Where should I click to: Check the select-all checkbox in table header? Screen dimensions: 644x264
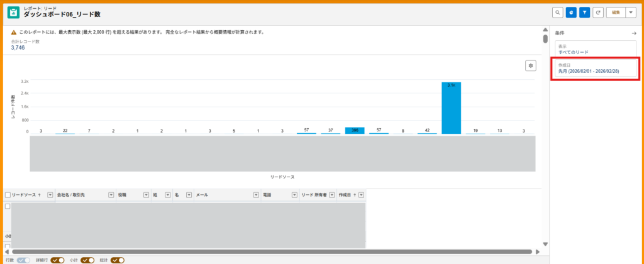tap(8, 195)
